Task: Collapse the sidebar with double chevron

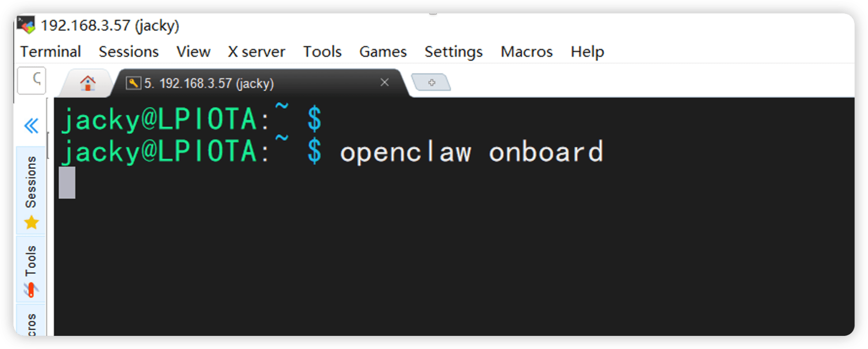Action: click(31, 126)
